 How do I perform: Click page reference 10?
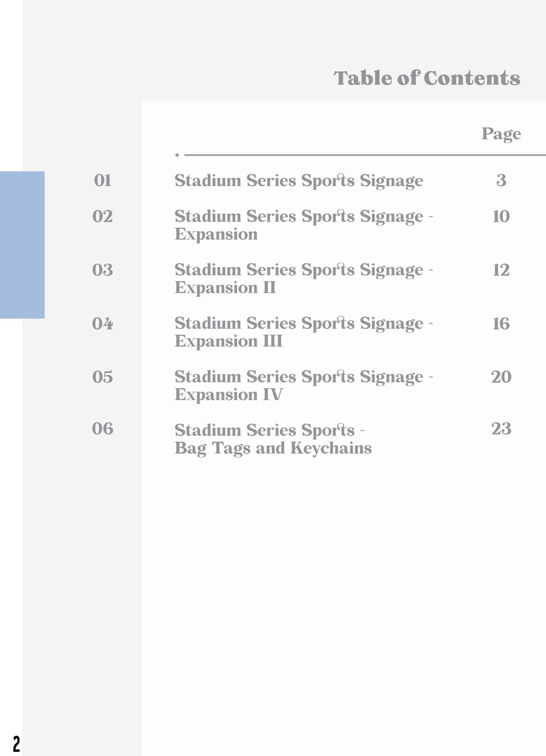pos(501,216)
